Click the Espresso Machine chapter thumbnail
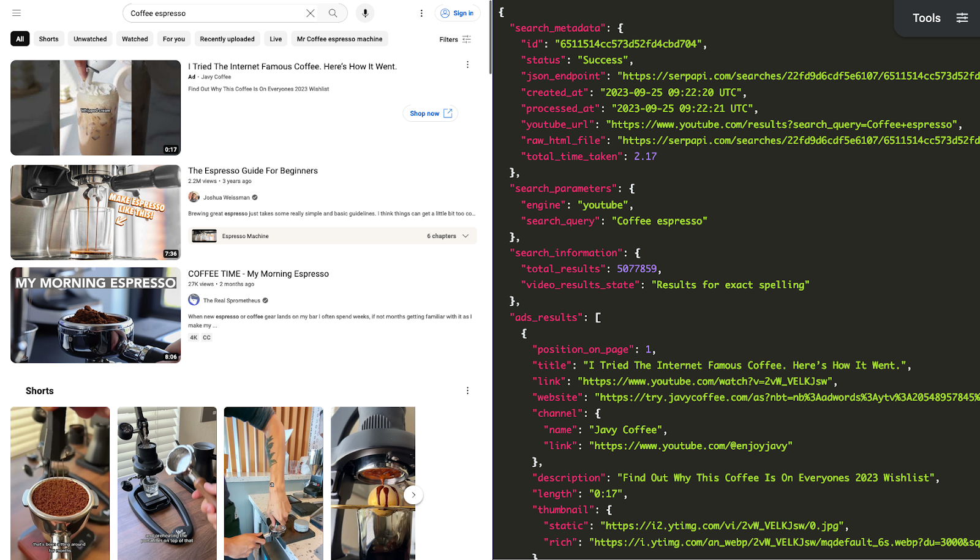 (204, 236)
